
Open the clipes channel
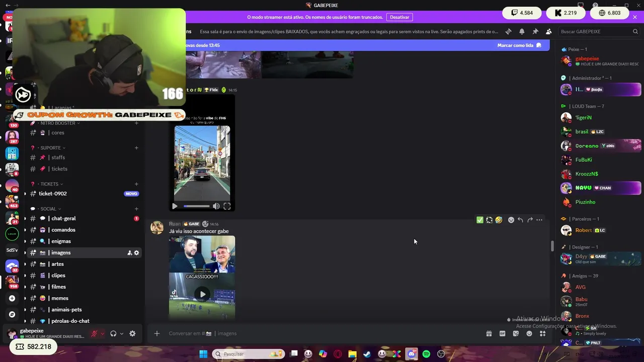click(84, 276)
